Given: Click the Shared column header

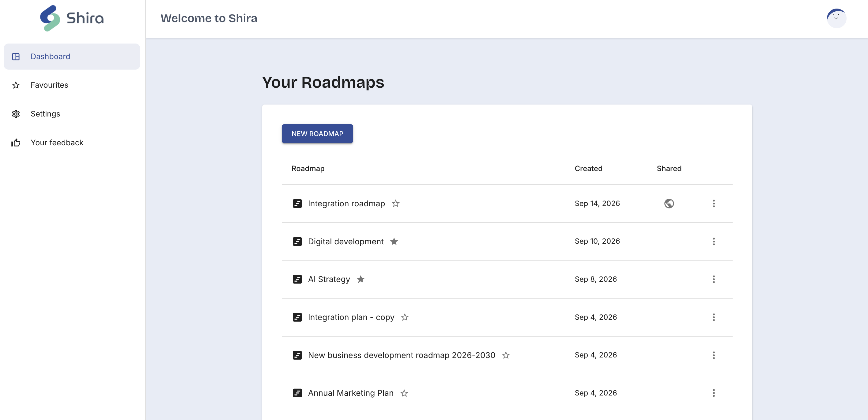Looking at the screenshot, I should (x=669, y=168).
